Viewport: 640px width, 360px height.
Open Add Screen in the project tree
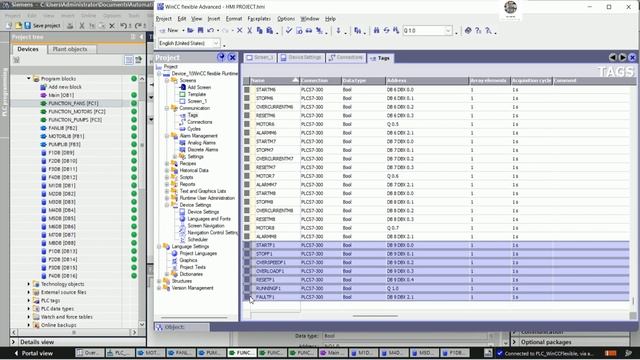click(199, 87)
